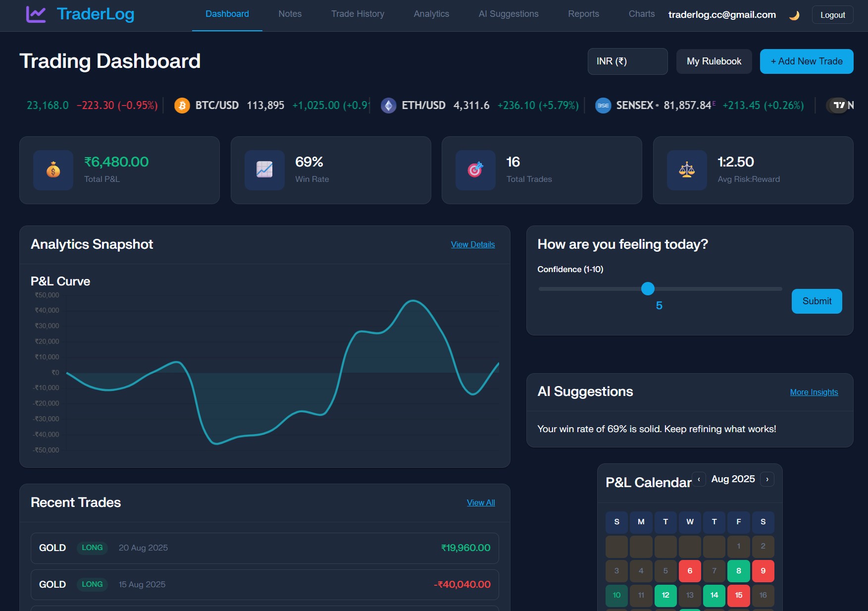
Task: Click the money bag Total P&L icon
Action: [53, 170]
